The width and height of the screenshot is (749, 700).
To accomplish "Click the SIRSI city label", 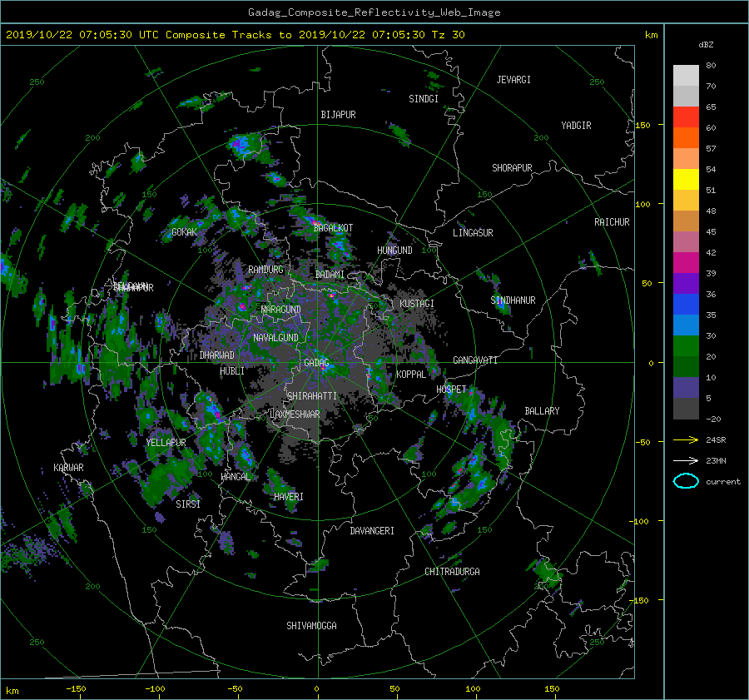I will pos(188,504).
